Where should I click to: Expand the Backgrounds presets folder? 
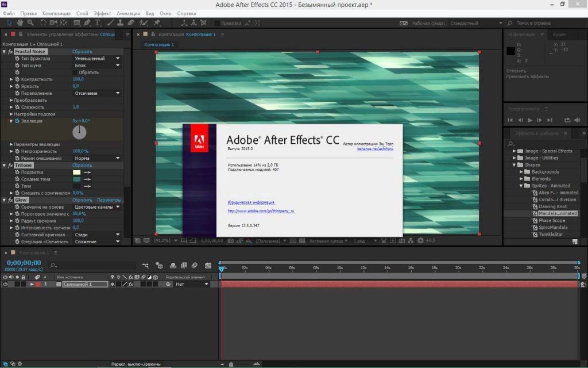[521, 172]
